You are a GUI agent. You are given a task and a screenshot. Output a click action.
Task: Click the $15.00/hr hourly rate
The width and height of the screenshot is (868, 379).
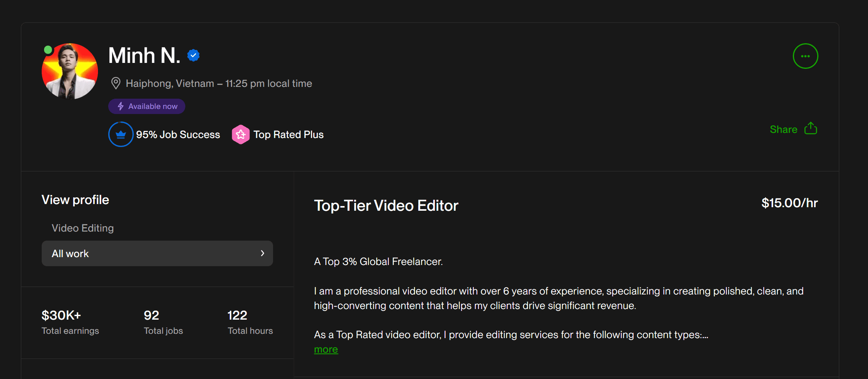coord(789,203)
